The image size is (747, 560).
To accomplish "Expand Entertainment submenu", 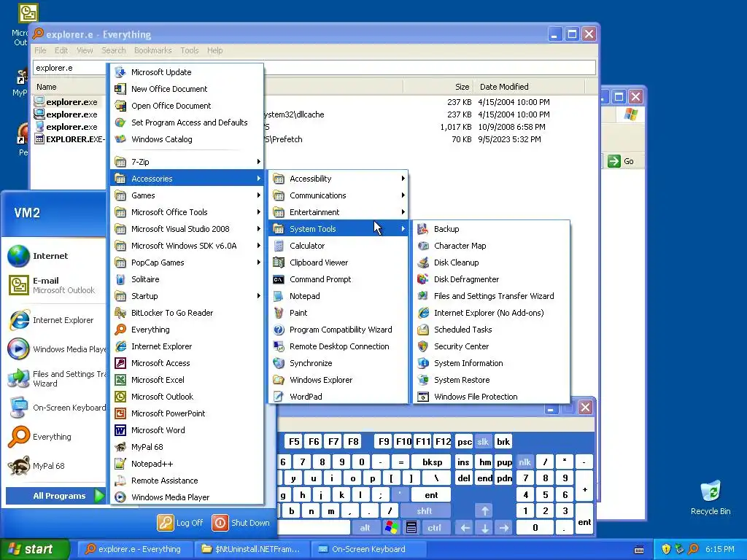I will (338, 212).
